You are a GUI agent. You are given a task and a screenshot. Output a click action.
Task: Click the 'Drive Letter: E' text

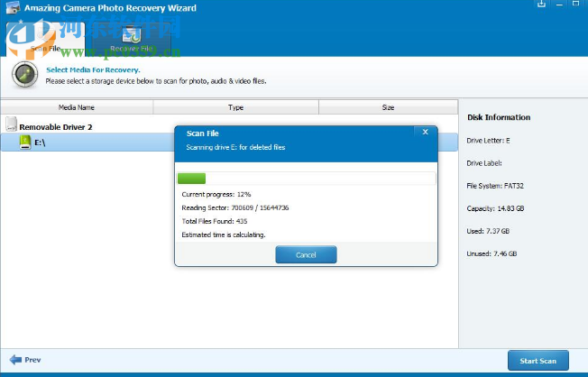488,141
